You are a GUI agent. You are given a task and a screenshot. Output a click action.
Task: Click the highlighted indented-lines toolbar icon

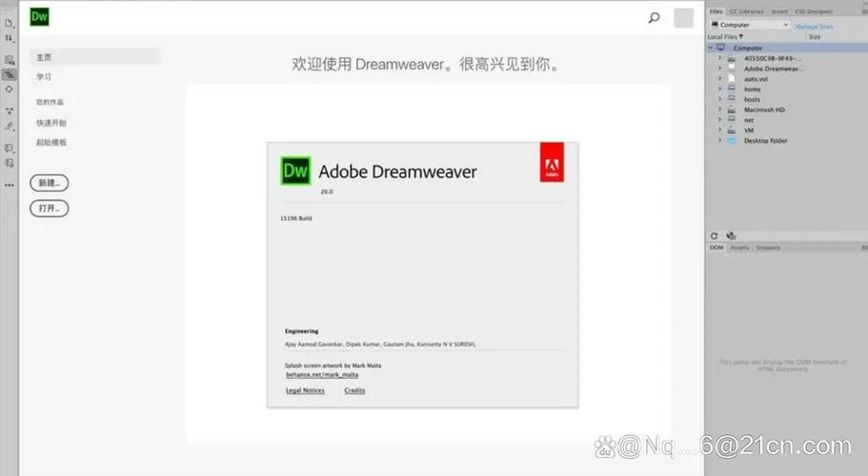pos(9,74)
